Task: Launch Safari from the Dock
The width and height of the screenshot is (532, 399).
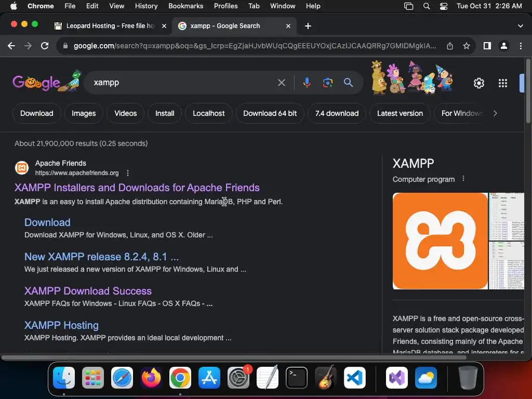Action: [122, 378]
